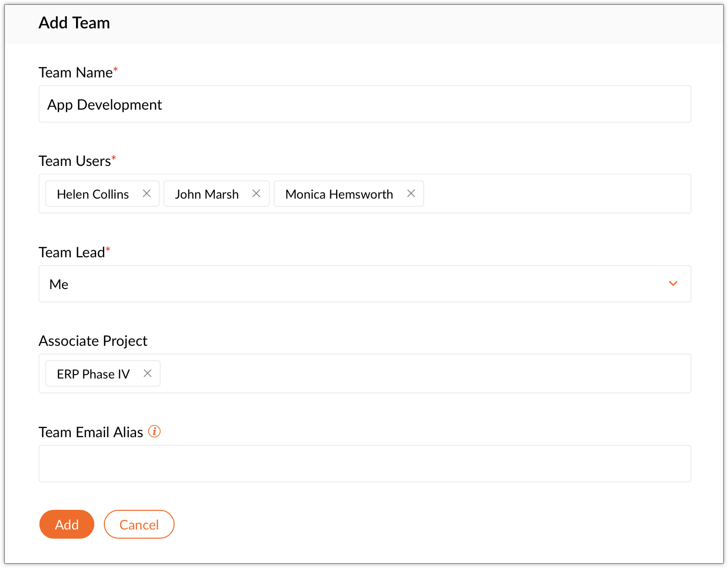Click the Team Name label
Image resolution: width=728 pixels, height=568 pixels.
click(x=75, y=73)
